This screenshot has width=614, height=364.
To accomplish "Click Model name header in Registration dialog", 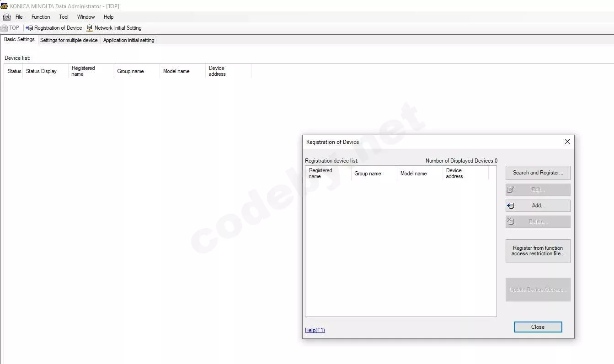I will tap(420, 174).
